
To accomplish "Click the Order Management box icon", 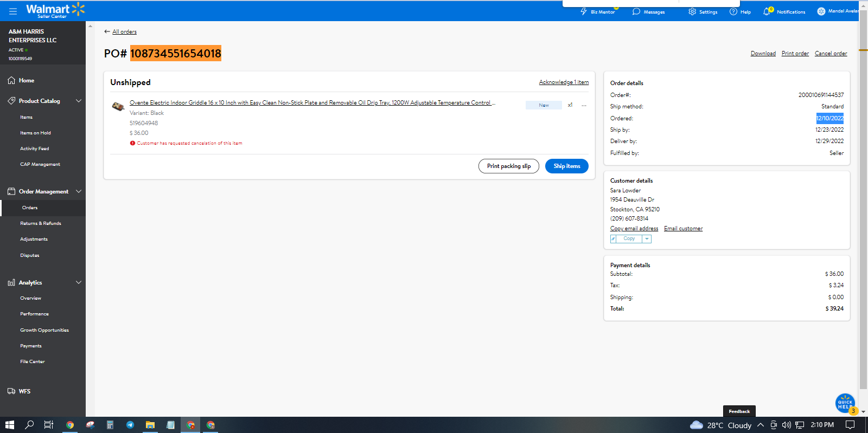I will click(x=11, y=191).
